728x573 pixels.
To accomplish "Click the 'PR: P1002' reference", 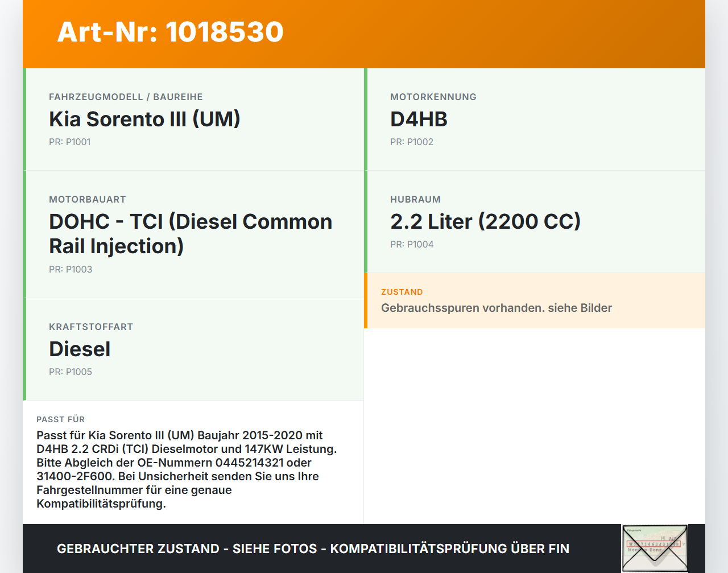I will coord(412,142).
